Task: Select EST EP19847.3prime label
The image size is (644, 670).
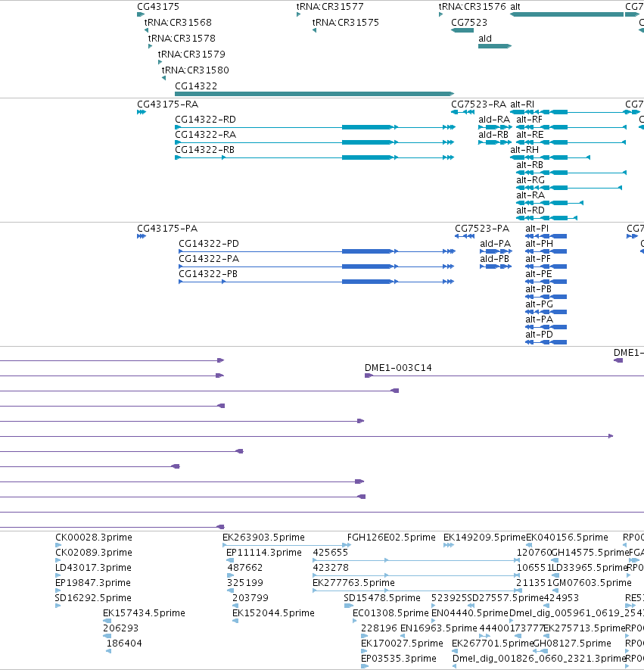Action: [x=92, y=583]
